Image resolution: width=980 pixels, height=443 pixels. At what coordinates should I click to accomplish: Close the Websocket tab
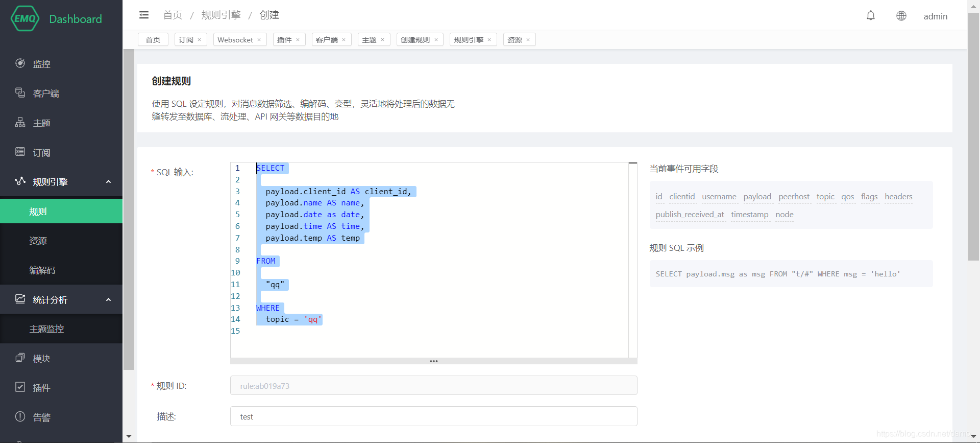[x=259, y=40]
